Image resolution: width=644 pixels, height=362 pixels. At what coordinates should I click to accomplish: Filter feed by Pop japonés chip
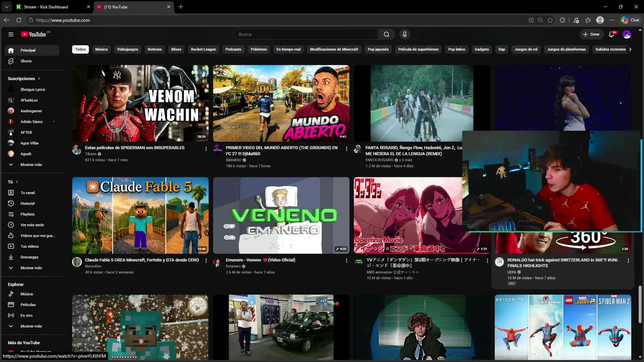tap(378, 49)
